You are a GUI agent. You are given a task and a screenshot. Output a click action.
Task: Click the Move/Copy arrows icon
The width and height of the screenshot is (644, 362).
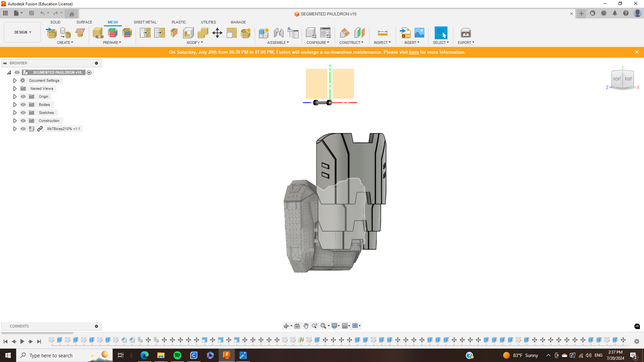(x=217, y=33)
